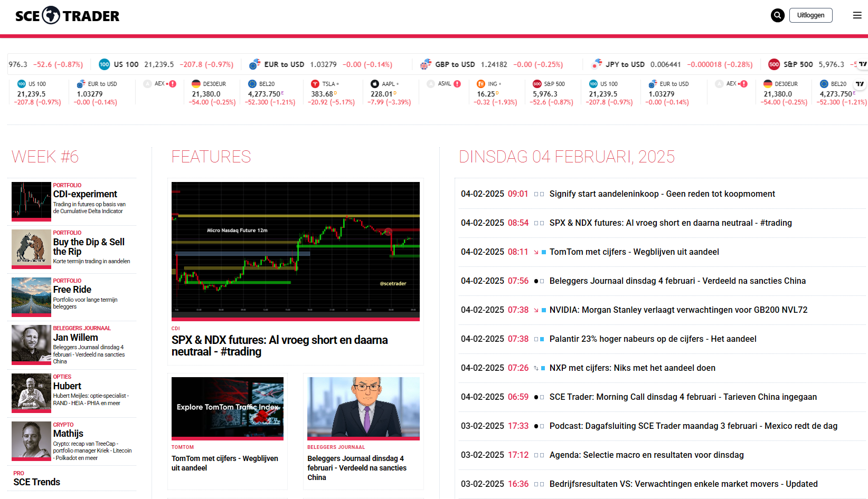Open the Bedrijfsresultaten VS article
The height and width of the screenshot is (499, 868).
(684, 484)
